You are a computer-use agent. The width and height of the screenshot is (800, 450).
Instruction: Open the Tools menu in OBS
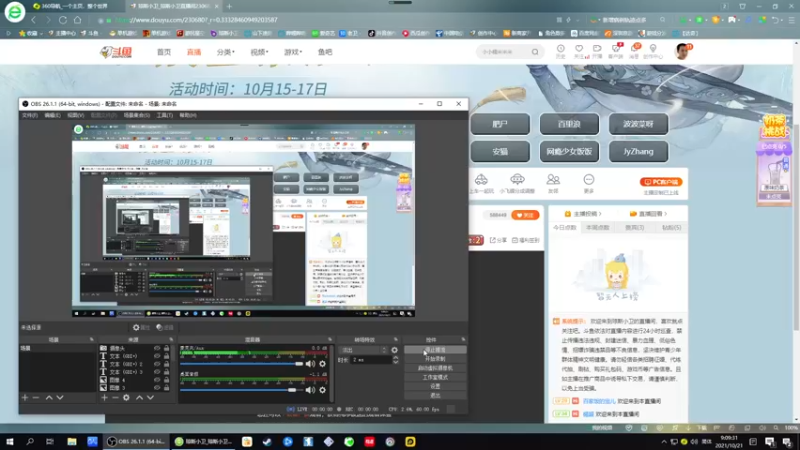coord(164,115)
